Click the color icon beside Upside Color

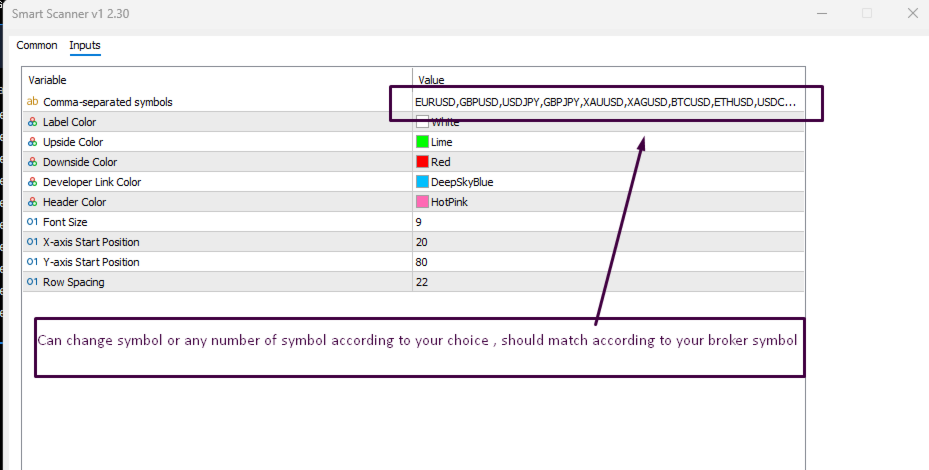coord(33,142)
